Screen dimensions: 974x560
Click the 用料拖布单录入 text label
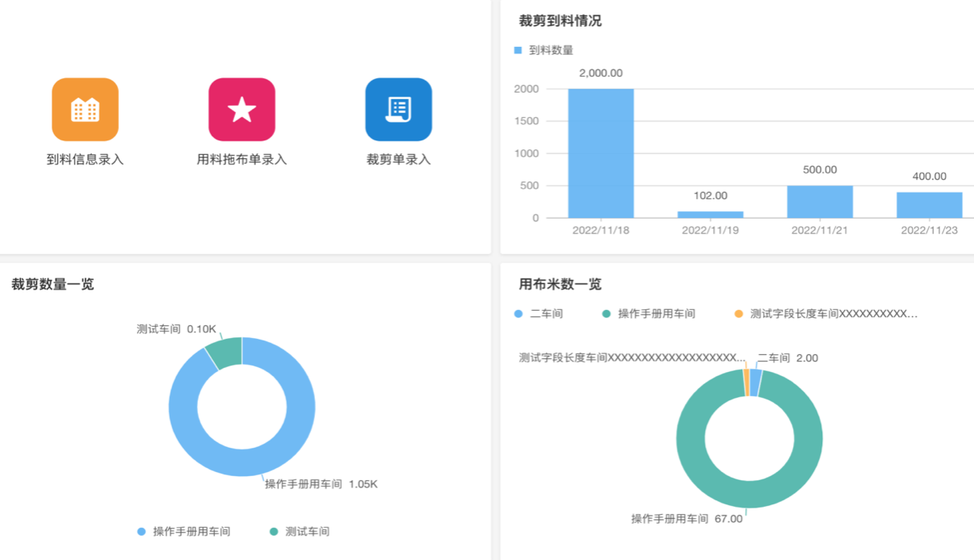point(241,160)
